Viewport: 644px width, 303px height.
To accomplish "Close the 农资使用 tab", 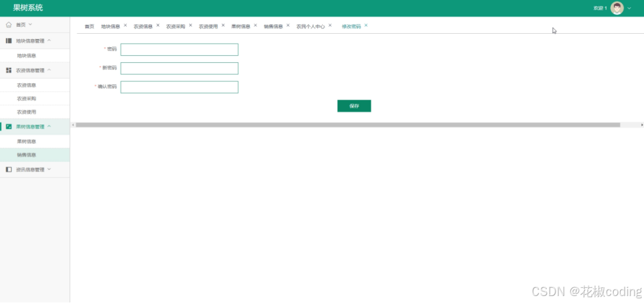I will pos(223,26).
